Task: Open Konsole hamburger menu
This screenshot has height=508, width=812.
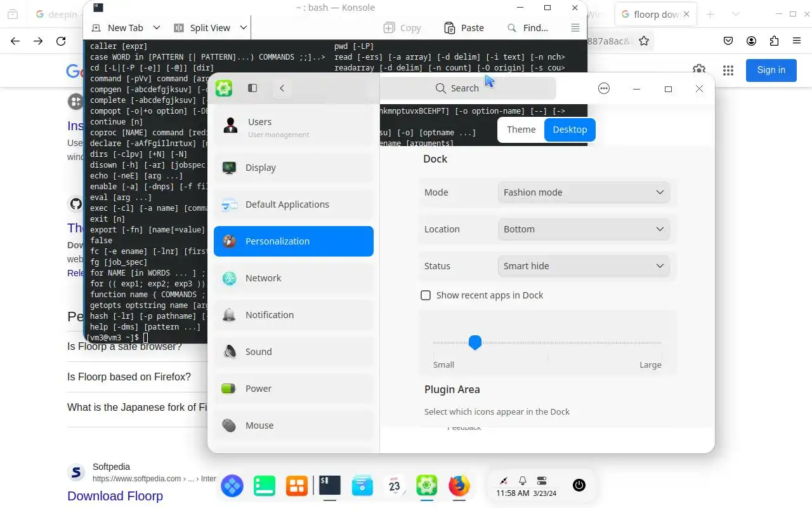Action: pos(575,28)
